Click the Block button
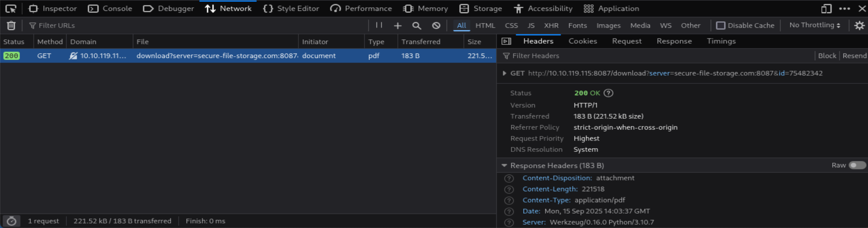 point(827,56)
